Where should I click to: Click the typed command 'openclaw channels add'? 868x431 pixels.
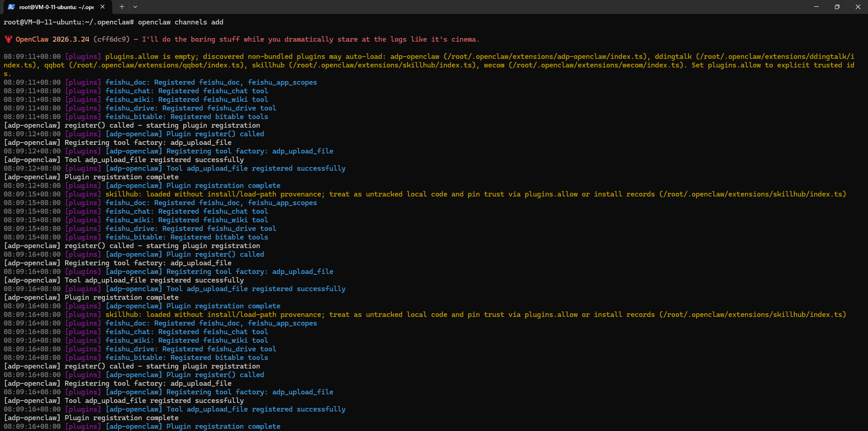tap(180, 22)
